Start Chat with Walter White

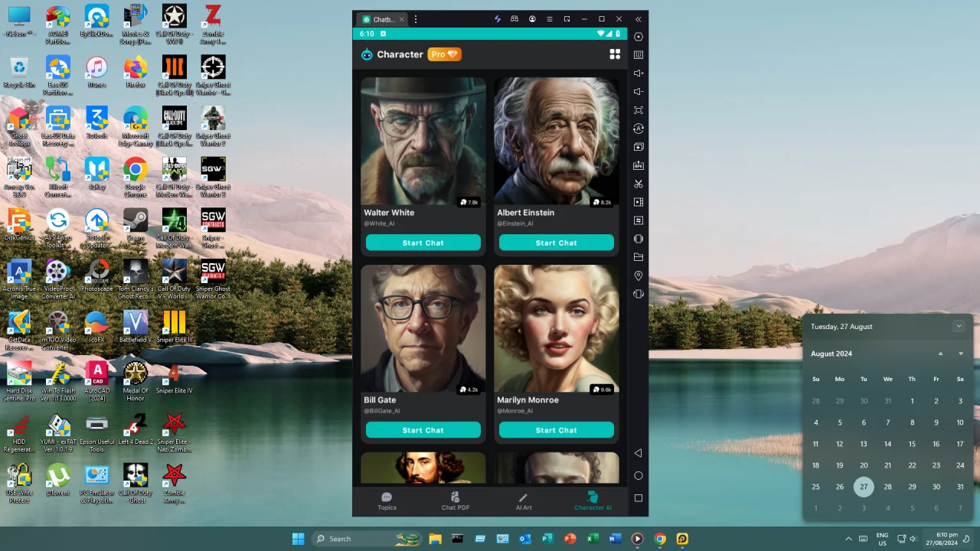click(423, 243)
